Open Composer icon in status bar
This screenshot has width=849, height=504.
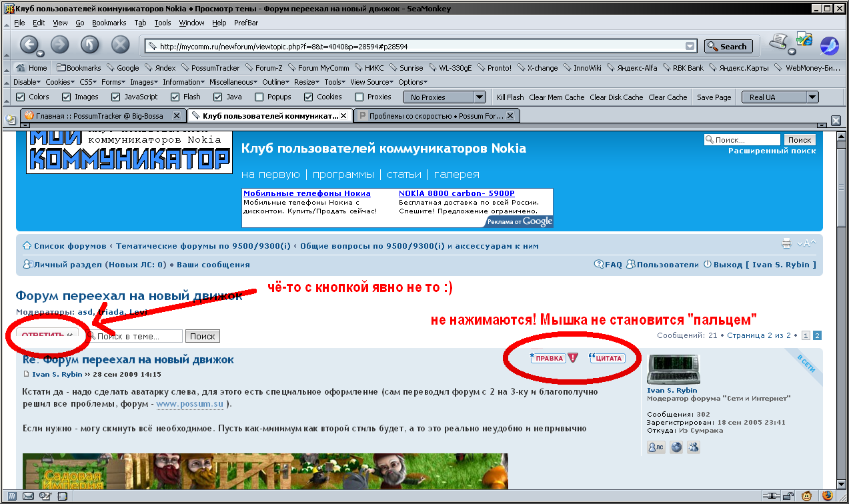(45, 496)
